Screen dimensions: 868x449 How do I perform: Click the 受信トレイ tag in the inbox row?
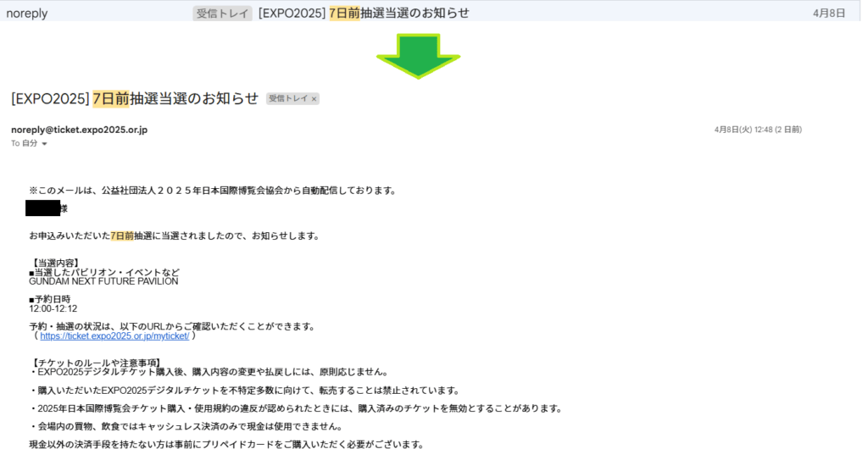(x=222, y=13)
